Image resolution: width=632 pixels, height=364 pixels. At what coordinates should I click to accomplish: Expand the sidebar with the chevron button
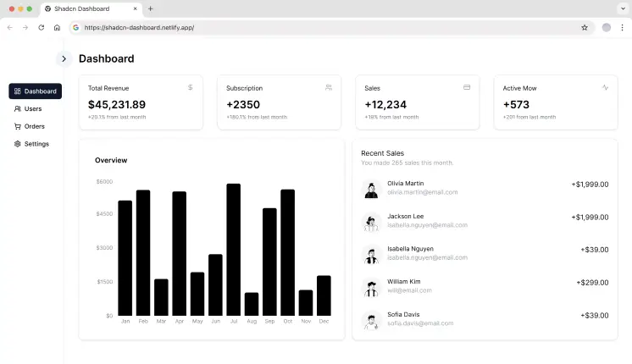pos(64,58)
